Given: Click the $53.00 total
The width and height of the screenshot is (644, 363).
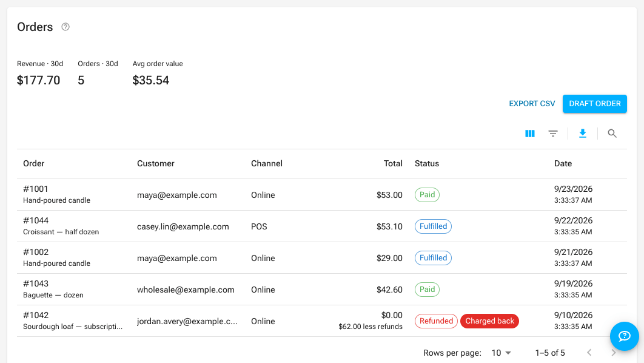Looking at the screenshot, I should pos(389,195).
